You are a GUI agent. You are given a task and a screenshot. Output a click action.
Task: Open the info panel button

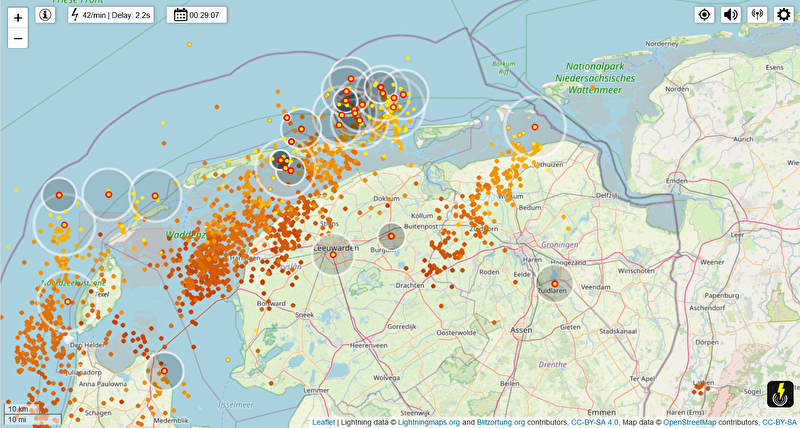point(45,15)
